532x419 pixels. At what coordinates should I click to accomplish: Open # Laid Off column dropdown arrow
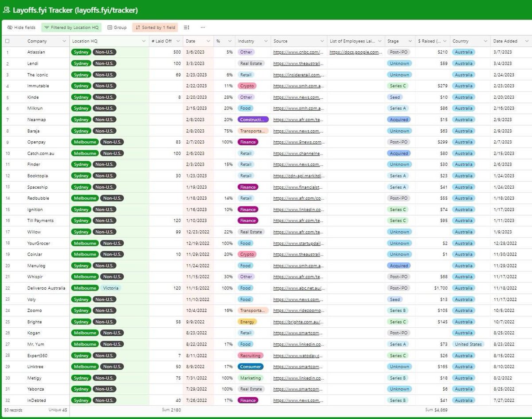(178, 41)
